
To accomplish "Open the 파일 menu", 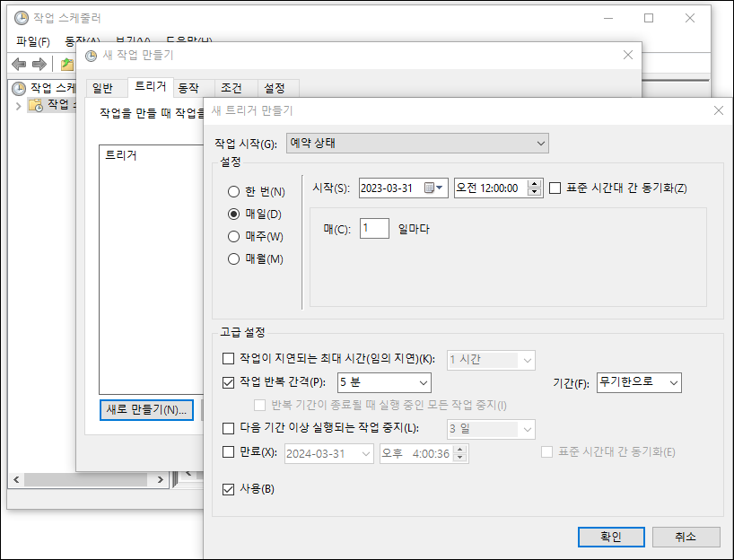I will [32, 41].
